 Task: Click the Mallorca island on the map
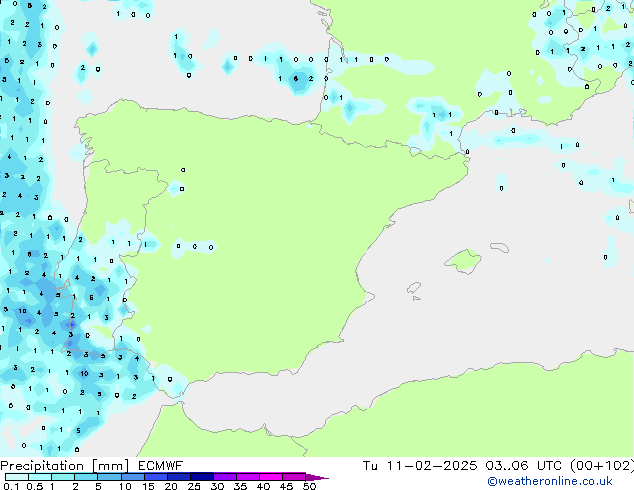(x=463, y=261)
